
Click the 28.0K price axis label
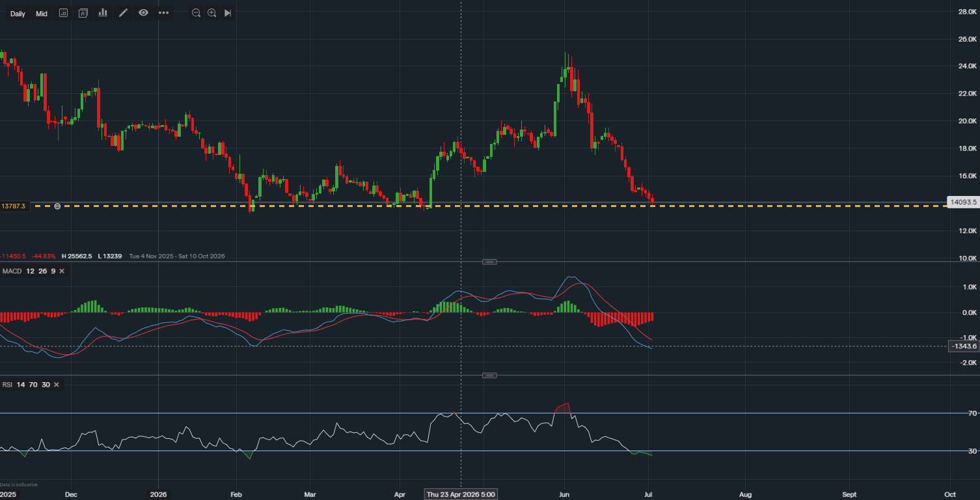(968, 11)
